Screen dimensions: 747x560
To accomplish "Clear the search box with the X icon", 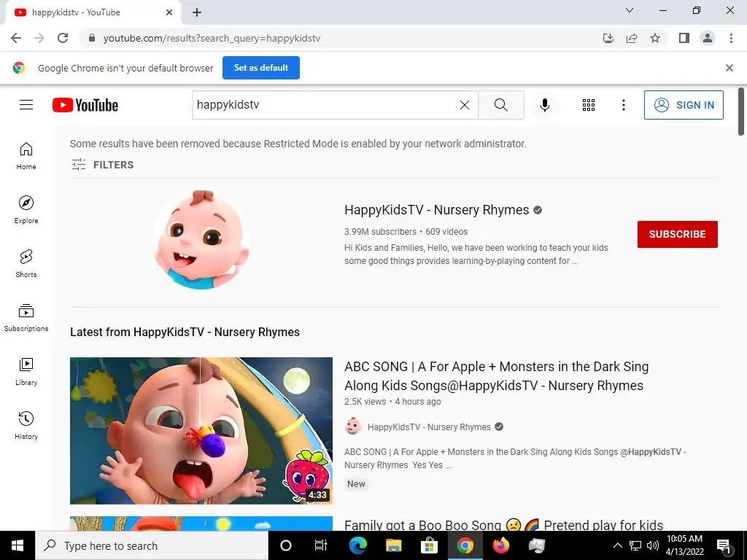I will (x=465, y=105).
